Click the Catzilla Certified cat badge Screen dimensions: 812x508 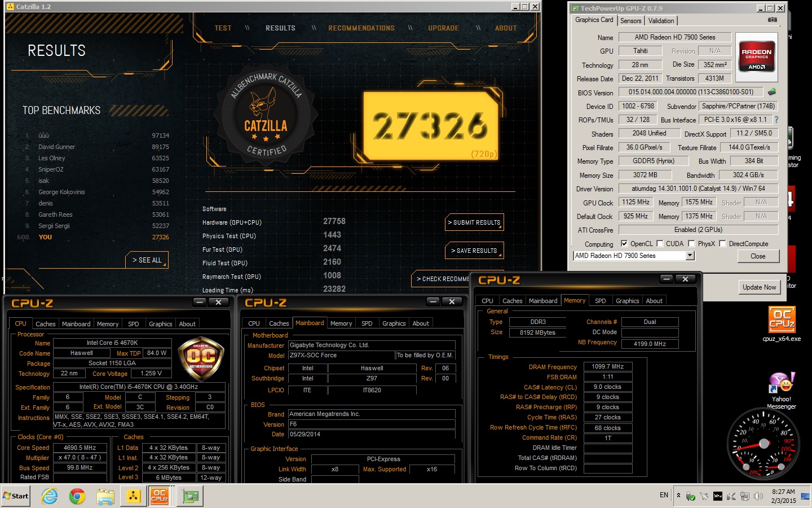[266, 115]
